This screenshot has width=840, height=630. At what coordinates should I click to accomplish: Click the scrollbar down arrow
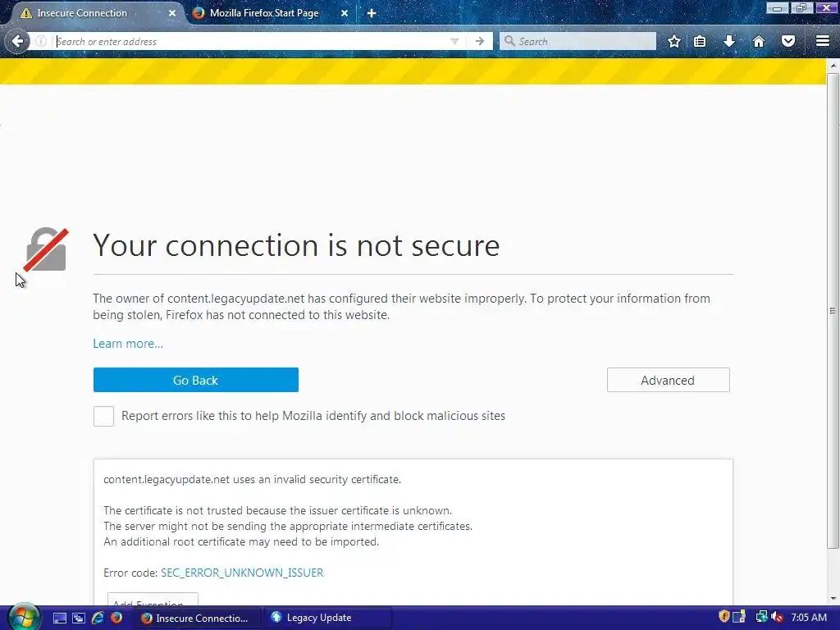(x=833, y=598)
